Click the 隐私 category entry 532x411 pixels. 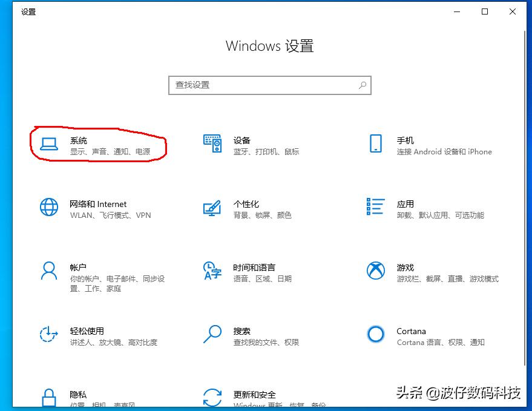(x=78, y=394)
